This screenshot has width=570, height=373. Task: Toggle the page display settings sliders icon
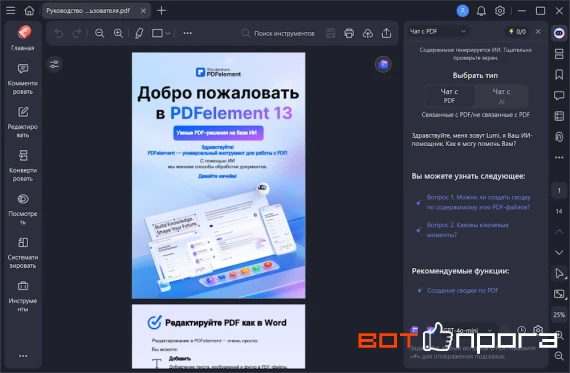click(54, 65)
